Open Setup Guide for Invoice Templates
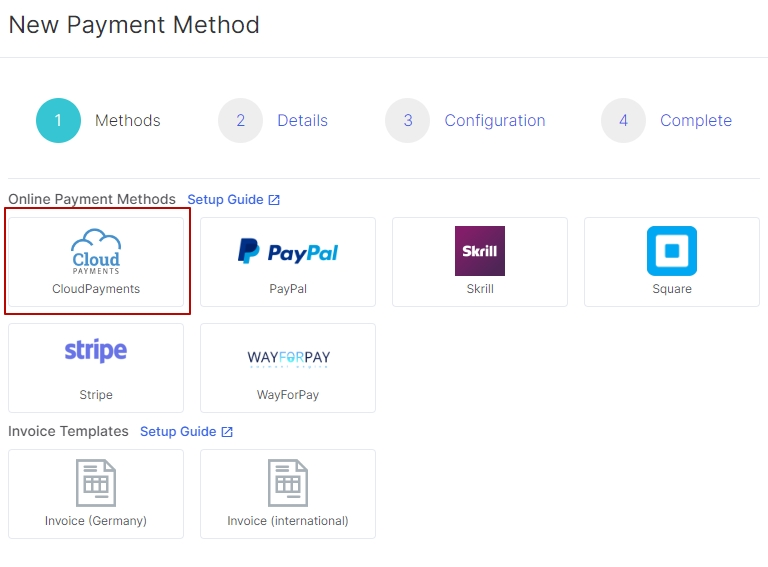Screen dimensions: 768x567 pyautogui.click(x=178, y=432)
